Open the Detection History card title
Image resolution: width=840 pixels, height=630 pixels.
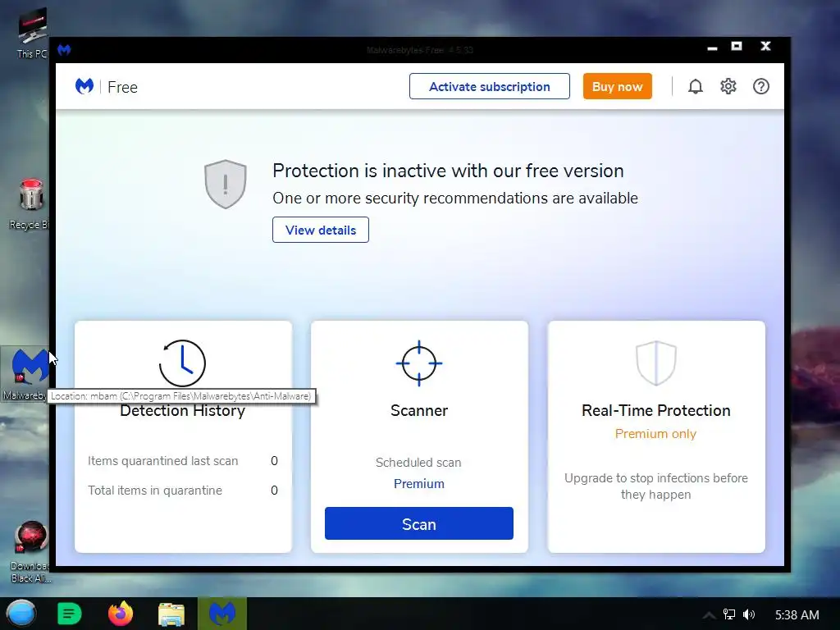click(182, 410)
